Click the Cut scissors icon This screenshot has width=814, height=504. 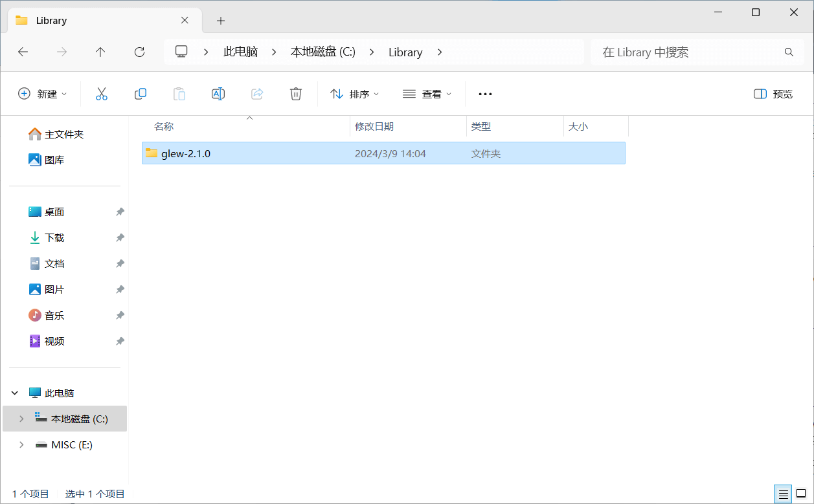(102, 94)
